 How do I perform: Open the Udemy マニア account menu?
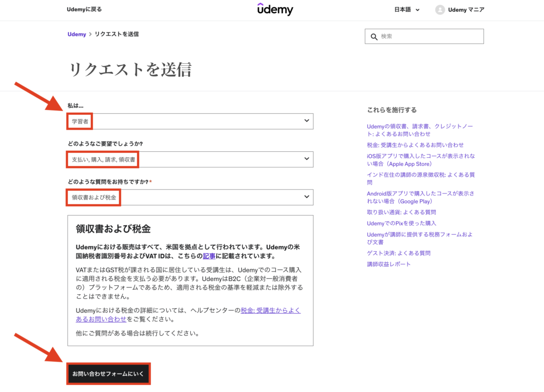point(466,10)
